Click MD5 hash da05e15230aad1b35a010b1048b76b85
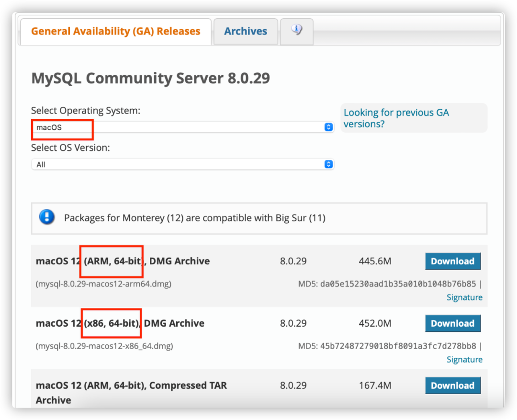This screenshot has width=517, height=420. click(x=398, y=284)
